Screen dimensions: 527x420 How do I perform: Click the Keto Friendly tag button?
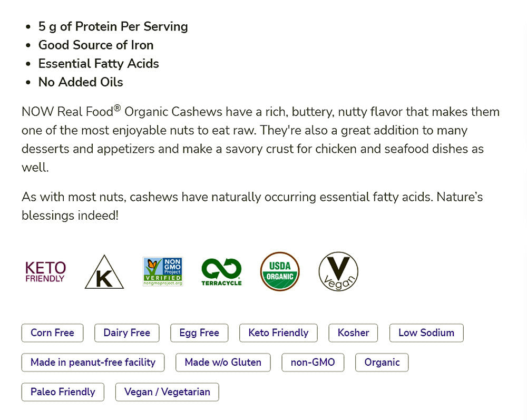pyautogui.click(x=278, y=333)
